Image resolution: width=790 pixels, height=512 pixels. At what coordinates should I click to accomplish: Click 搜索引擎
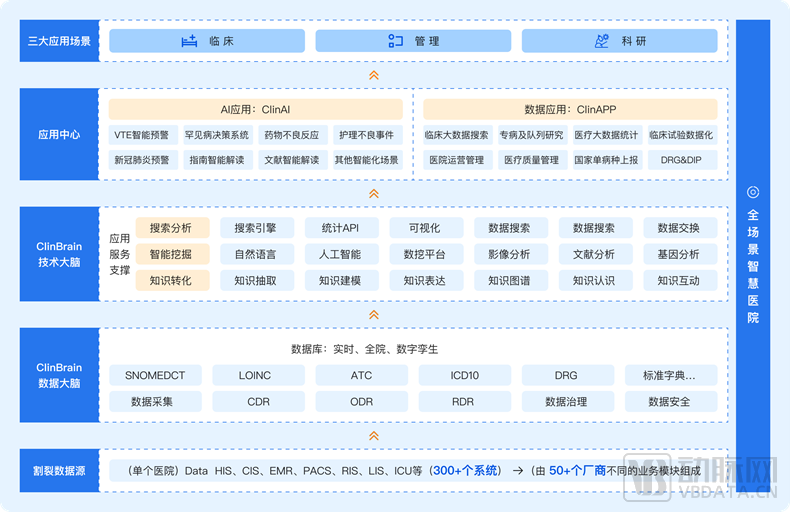257,228
